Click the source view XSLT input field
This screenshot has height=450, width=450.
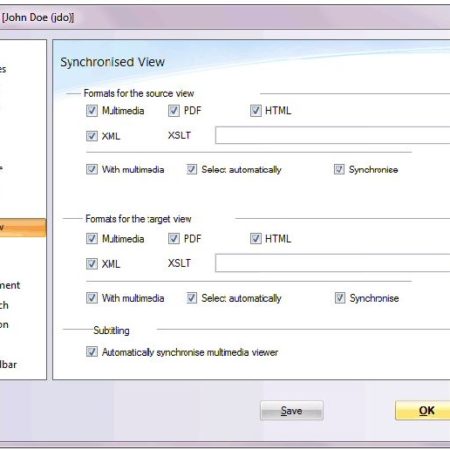point(333,135)
